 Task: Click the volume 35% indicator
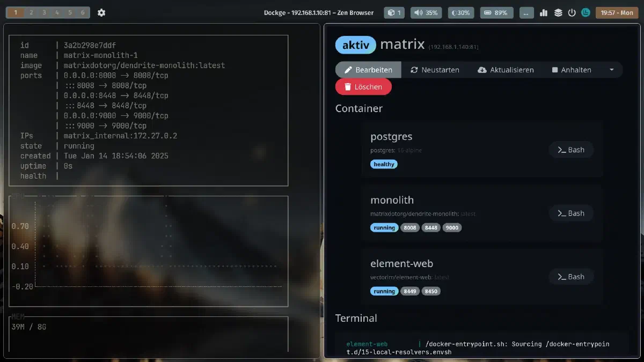426,12
